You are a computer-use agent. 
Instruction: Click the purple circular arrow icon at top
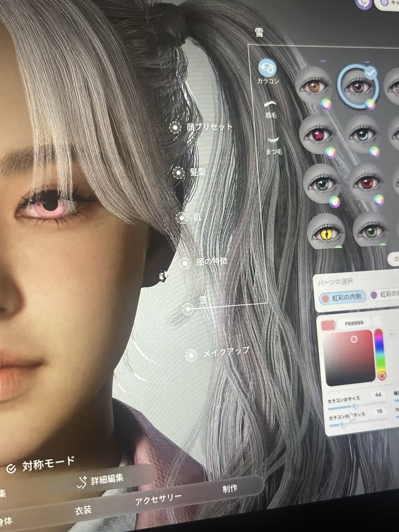click(363, 3)
